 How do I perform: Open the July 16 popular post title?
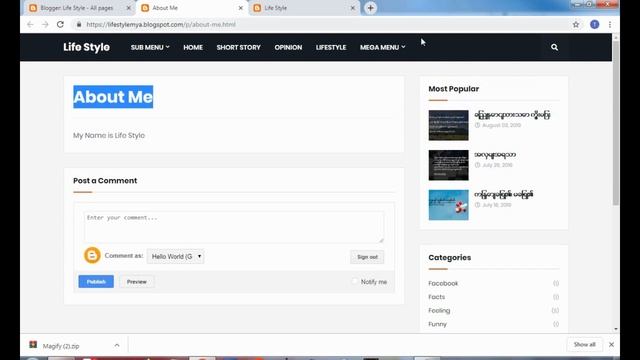point(503,194)
